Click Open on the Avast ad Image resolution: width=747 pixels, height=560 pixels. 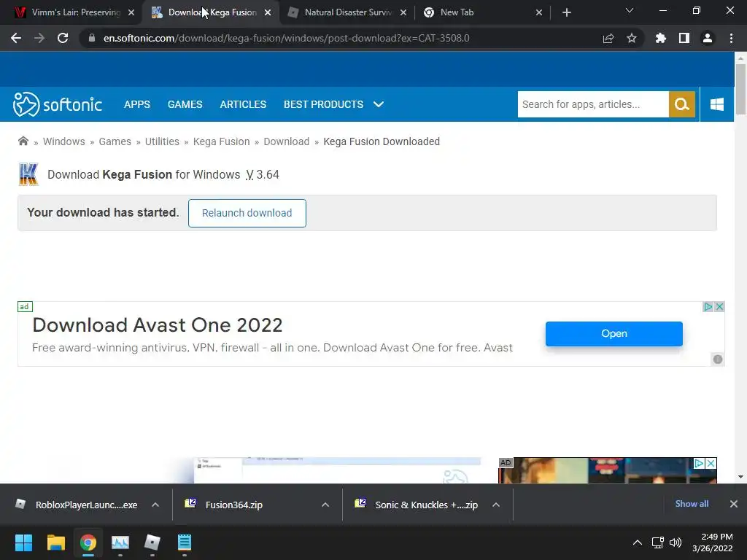[x=614, y=333]
